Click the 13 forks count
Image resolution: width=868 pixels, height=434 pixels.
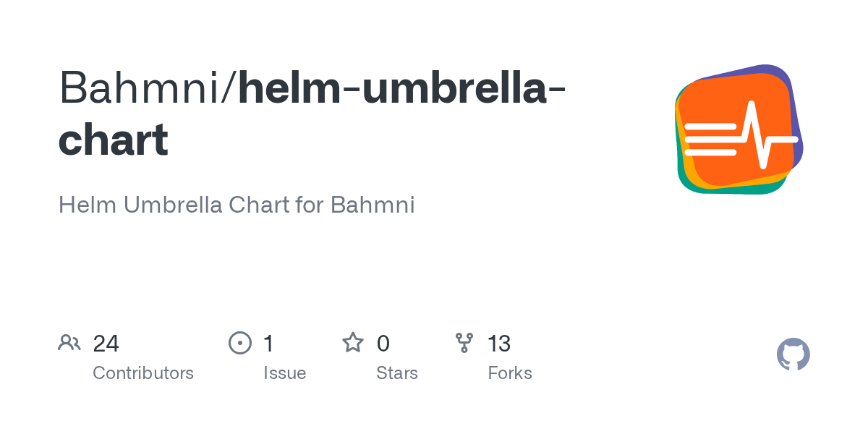coord(499,343)
